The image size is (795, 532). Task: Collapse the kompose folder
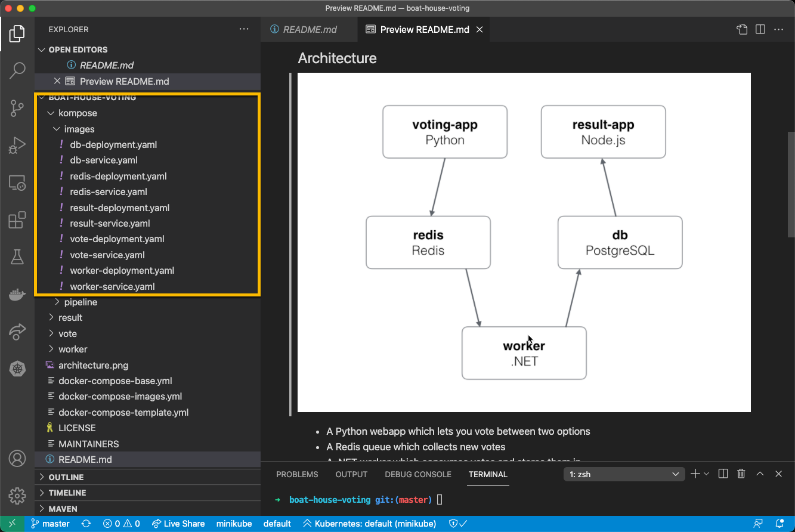pyautogui.click(x=51, y=113)
